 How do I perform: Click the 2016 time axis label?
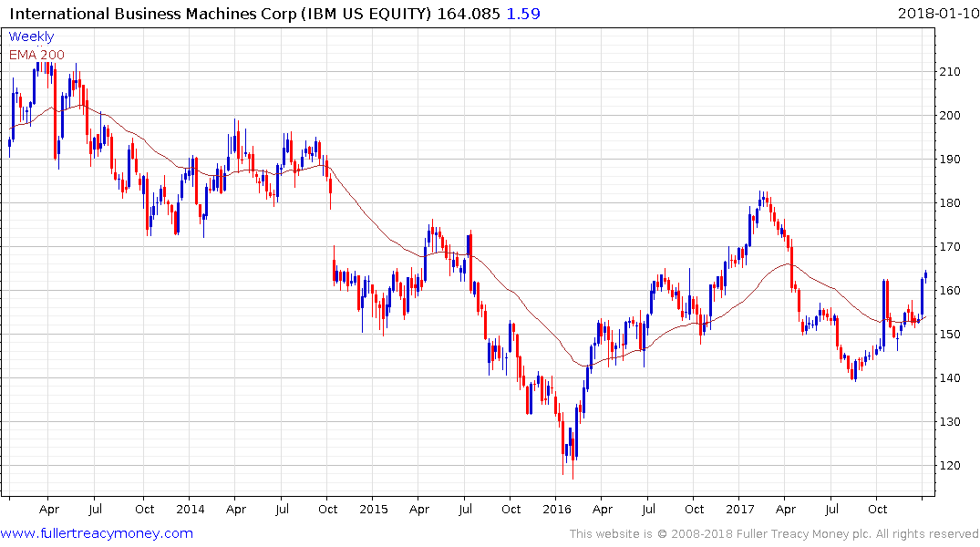[x=557, y=509]
